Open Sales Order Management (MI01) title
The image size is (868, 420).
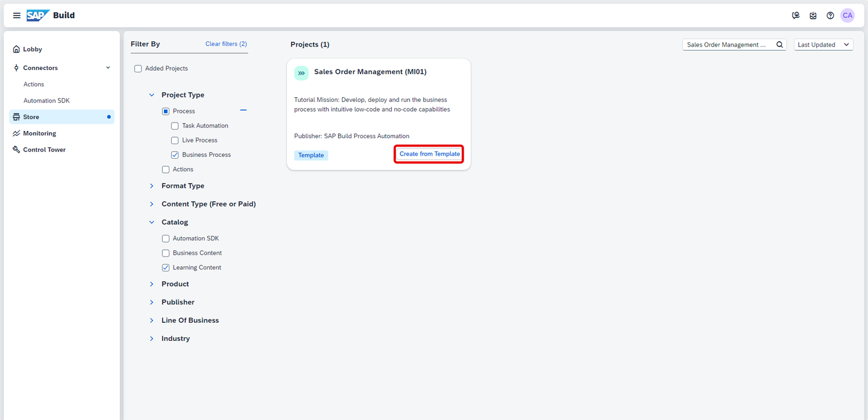(x=370, y=72)
